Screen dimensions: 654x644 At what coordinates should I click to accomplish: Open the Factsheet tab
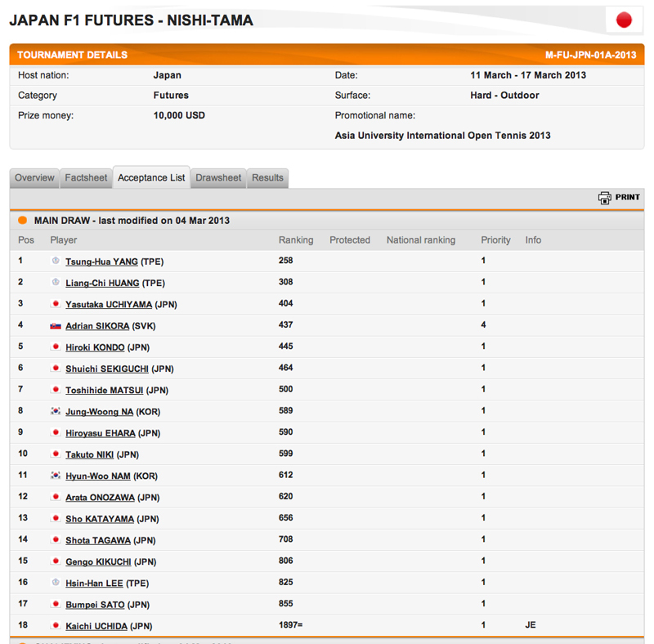pos(86,178)
